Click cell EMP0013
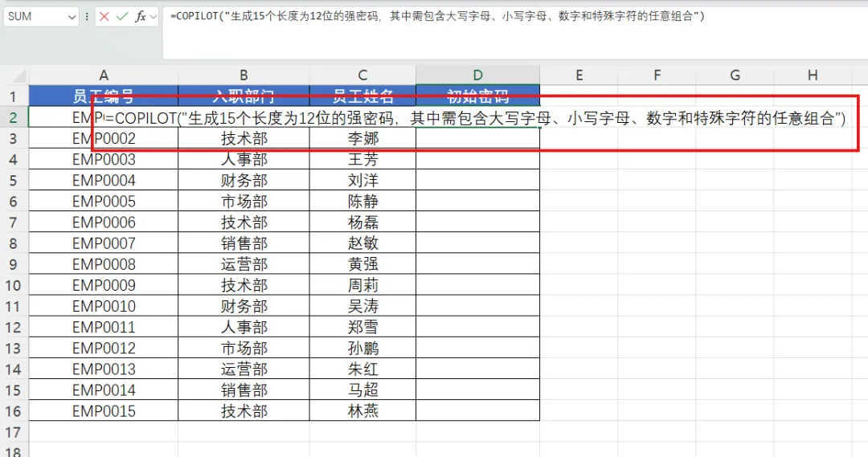The image size is (868, 457). point(104,369)
